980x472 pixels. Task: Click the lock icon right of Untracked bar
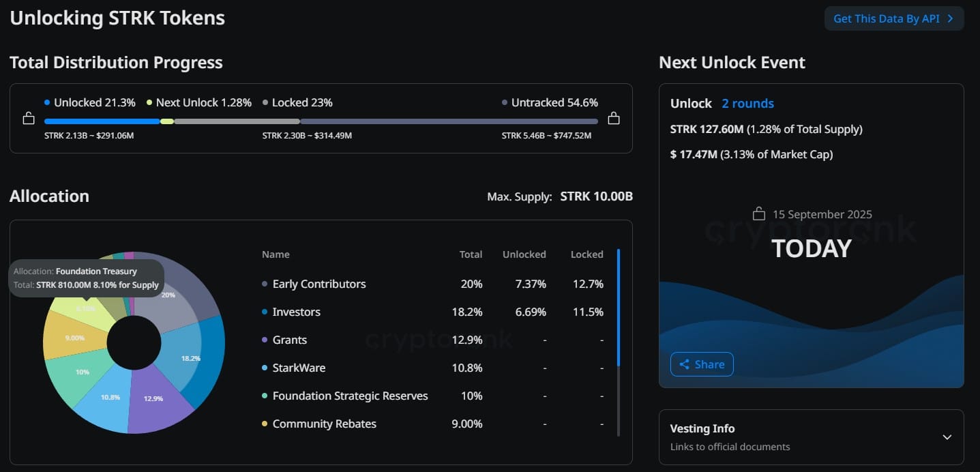(614, 118)
